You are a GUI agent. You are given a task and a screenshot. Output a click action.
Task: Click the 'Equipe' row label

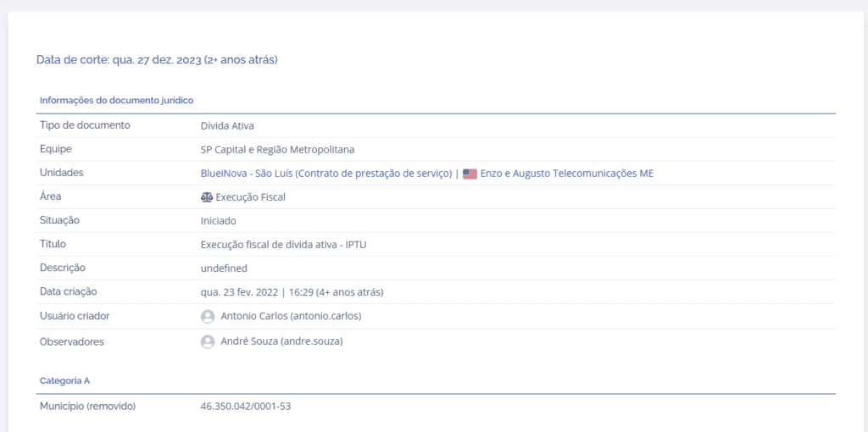click(56, 149)
